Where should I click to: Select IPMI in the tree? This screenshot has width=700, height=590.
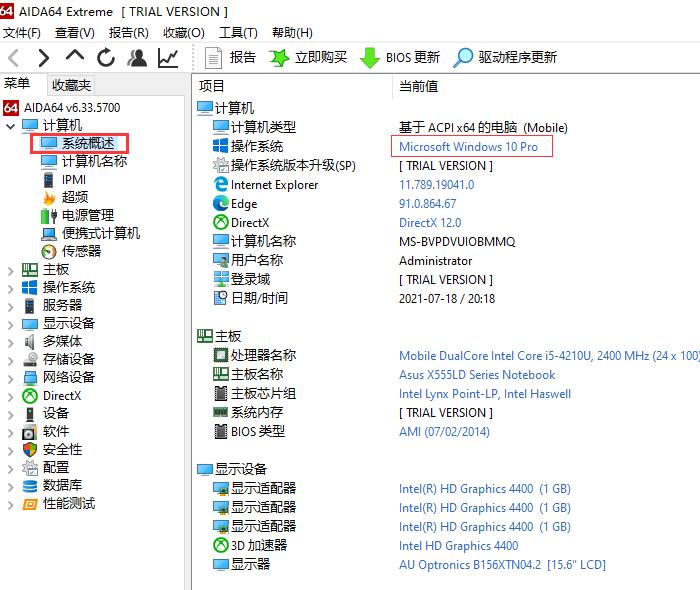click(x=63, y=179)
